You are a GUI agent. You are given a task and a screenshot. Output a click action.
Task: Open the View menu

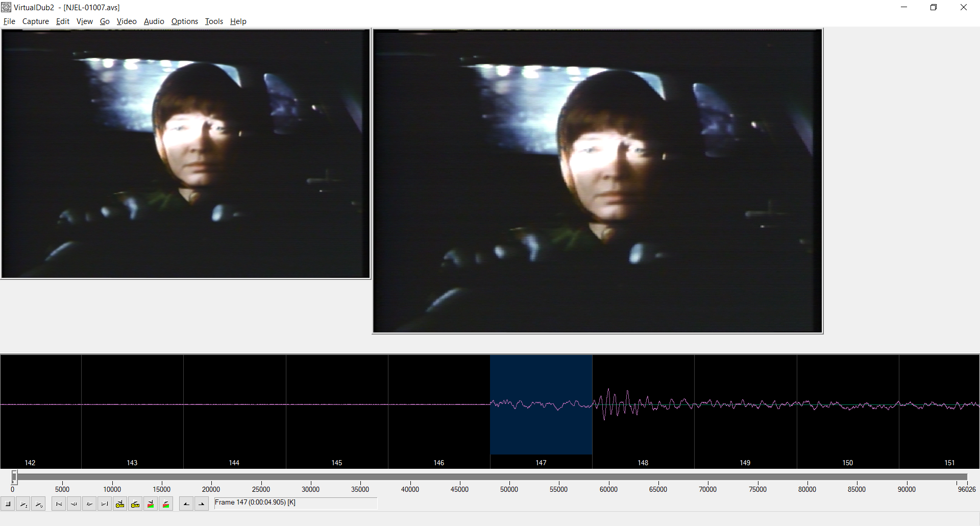point(85,21)
